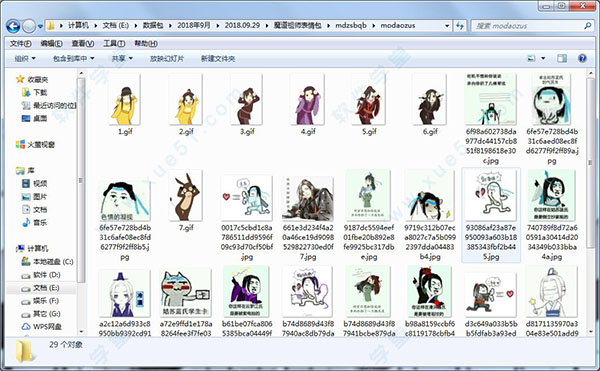The width and height of the screenshot is (600, 371).
Task: Select the 6.gif thumbnail
Action: click(x=430, y=100)
